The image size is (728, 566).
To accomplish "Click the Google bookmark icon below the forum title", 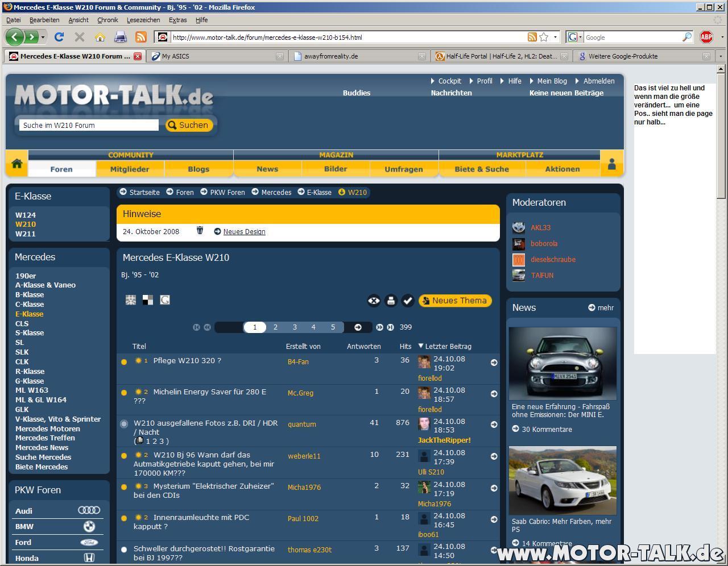I will click(x=165, y=300).
